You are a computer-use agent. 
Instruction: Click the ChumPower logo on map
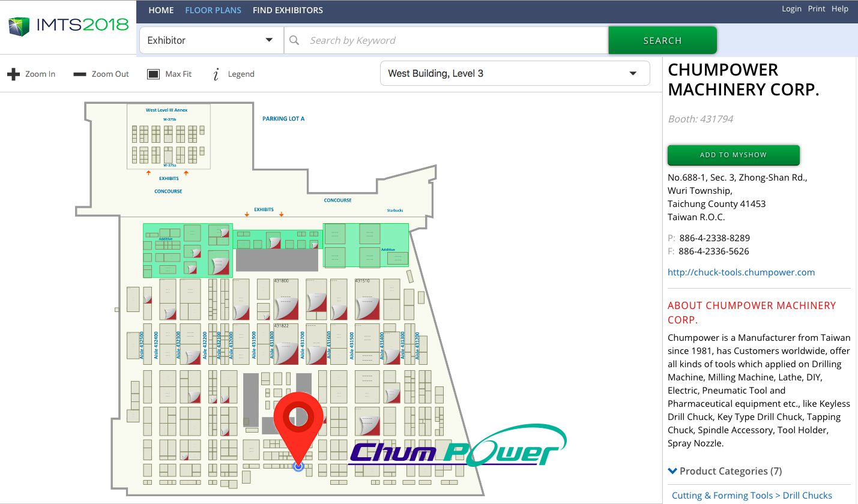click(456, 447)
